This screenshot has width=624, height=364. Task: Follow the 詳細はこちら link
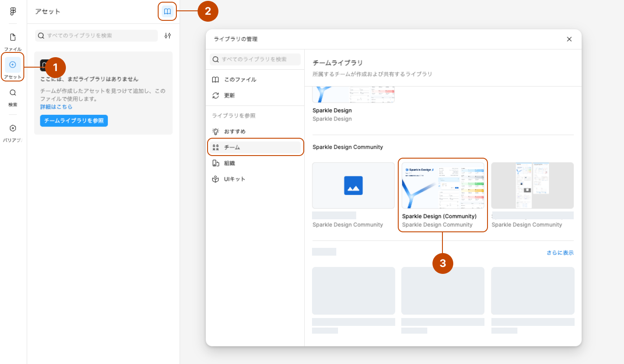click(x=56, y=107)
